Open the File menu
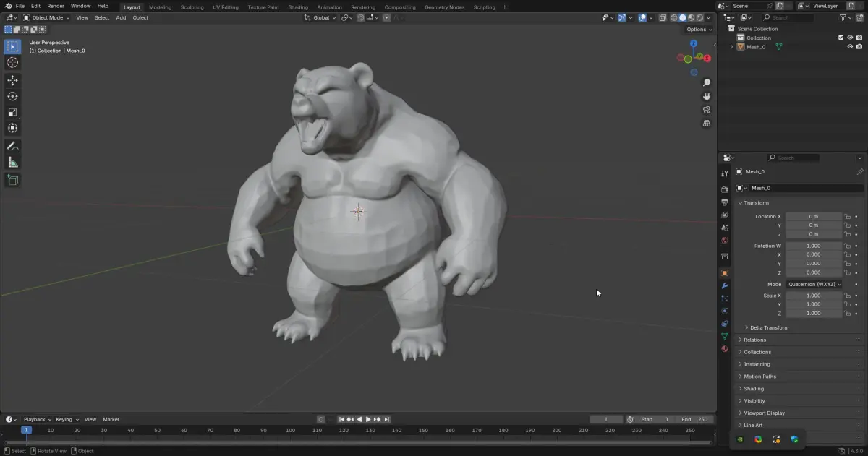The height and width of the screenshot is (456, 868). pos(20,6)
